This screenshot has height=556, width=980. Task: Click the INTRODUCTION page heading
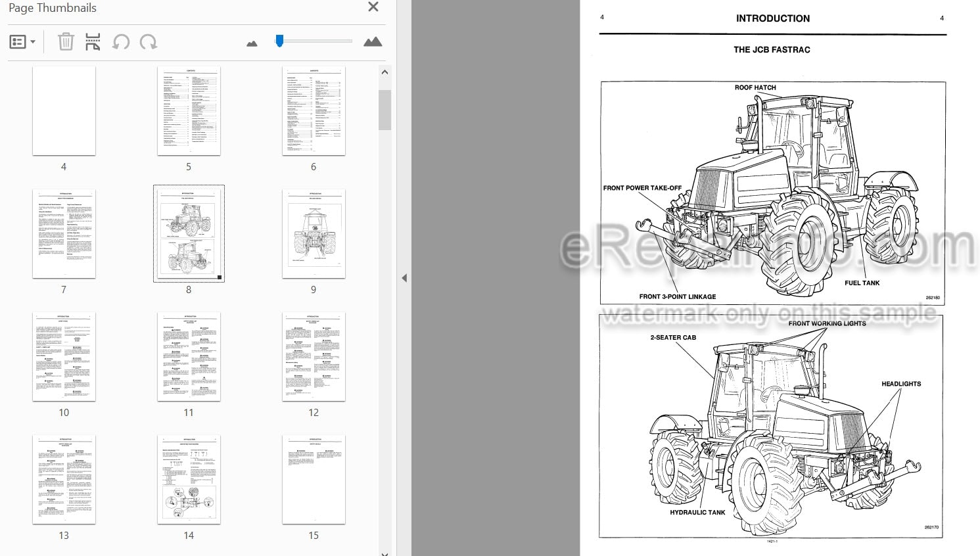pyautogui.click(x=772, y=18)
